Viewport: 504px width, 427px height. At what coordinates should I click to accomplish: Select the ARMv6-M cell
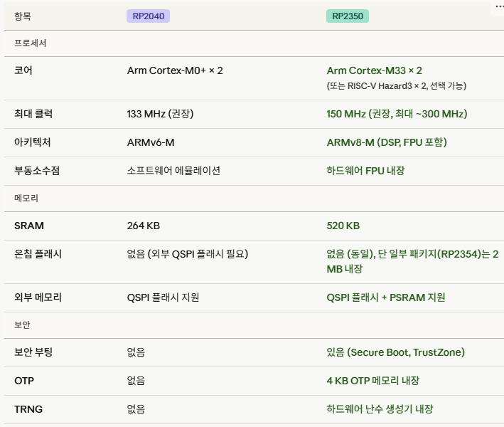pyautogui.click(x=151, y=142)
